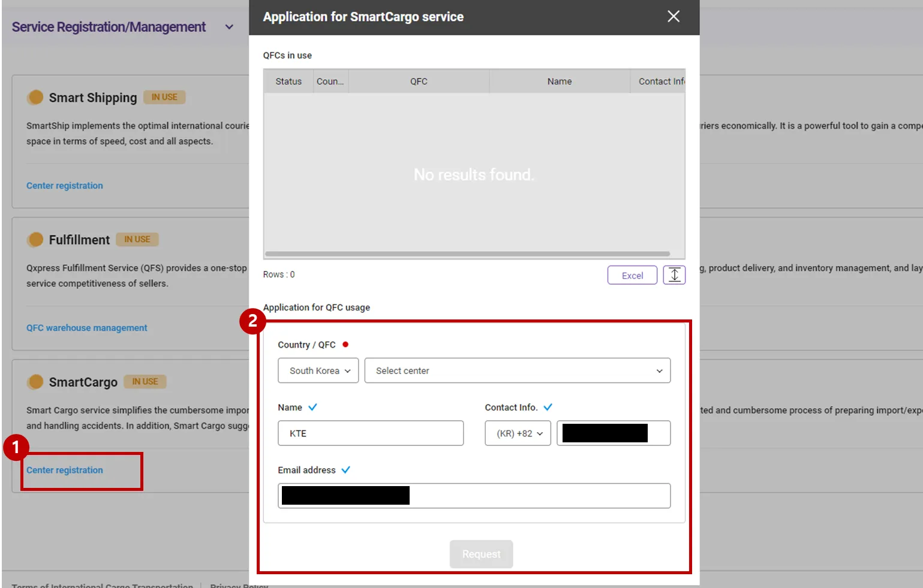This screenshot has width=923, height=588.
Task: Click the SmartCargo IN USE badge
Action: [x=145, y=382]
